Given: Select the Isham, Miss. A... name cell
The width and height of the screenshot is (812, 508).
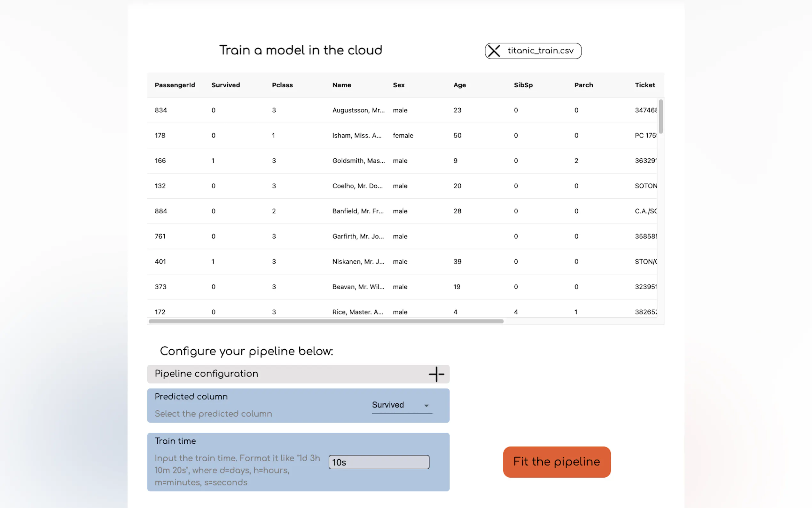Looking at the screenshot, I should [x=356, y=135].
